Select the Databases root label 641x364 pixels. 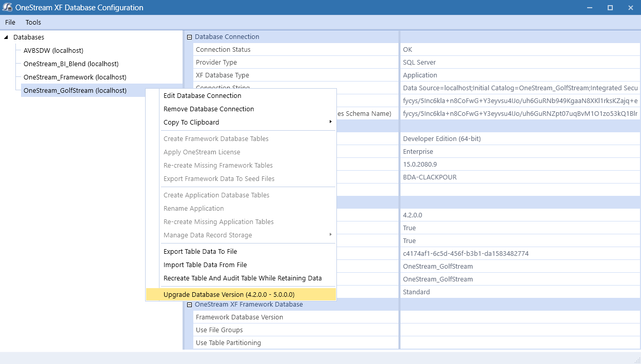tap(29, 37)
